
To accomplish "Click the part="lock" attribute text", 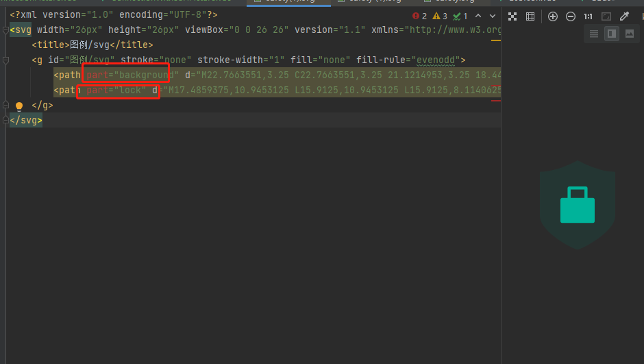I will coord(116,90).
